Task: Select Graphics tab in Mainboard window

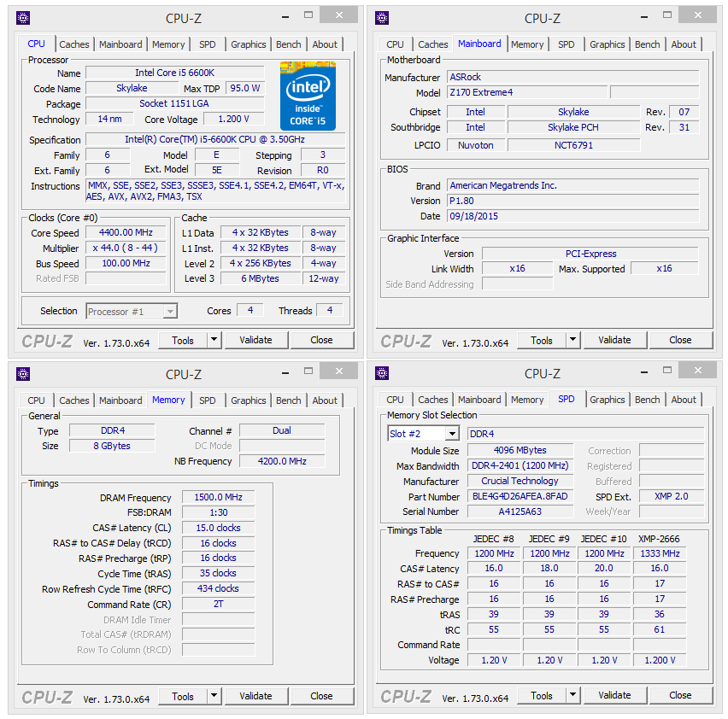Action: coord(607,44)
